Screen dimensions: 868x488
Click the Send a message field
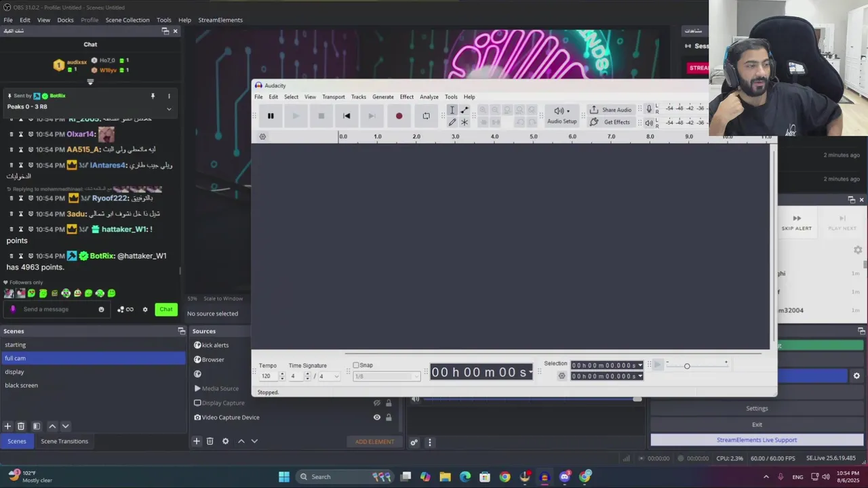pos(58,309)
